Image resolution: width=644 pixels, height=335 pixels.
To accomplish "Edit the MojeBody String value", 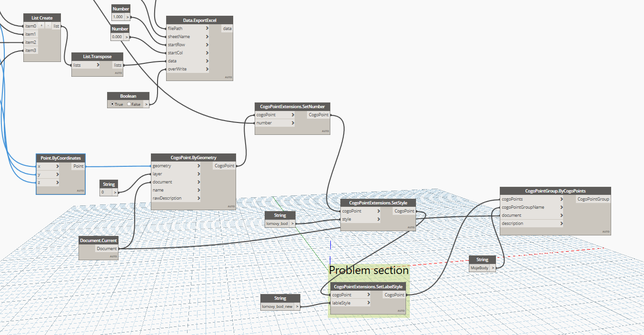I will pos(480,268).
